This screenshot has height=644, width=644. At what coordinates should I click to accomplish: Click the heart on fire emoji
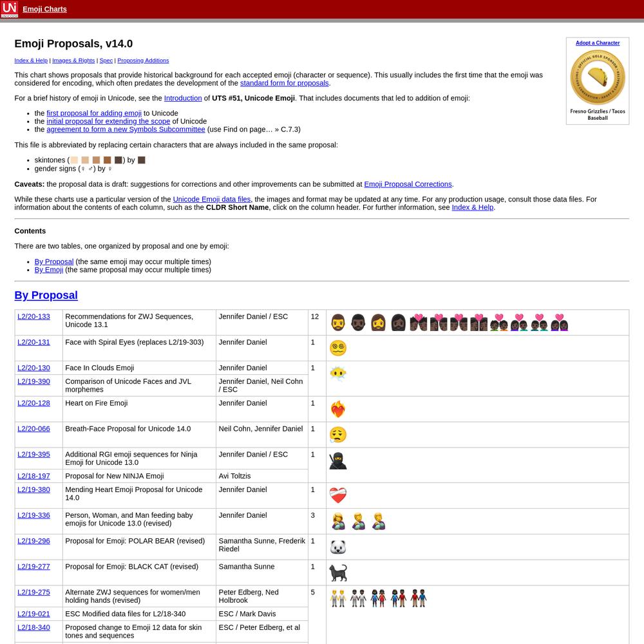pyautogui.click(x=338, y=409)
